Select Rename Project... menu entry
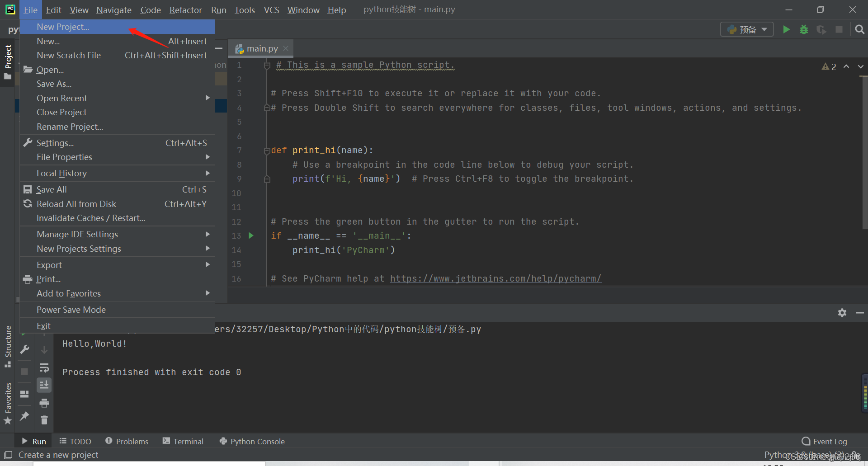868x466 pixels. 117,127
